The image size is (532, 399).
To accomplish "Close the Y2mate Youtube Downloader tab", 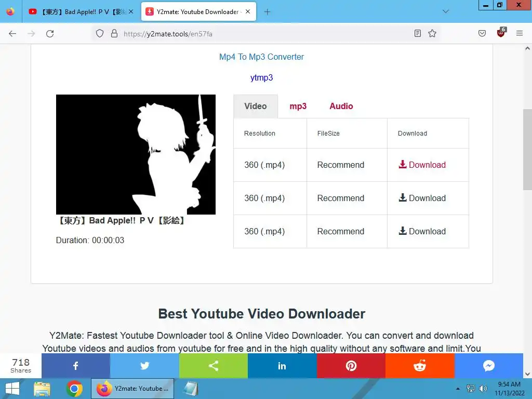I will (x=248, y=11).
